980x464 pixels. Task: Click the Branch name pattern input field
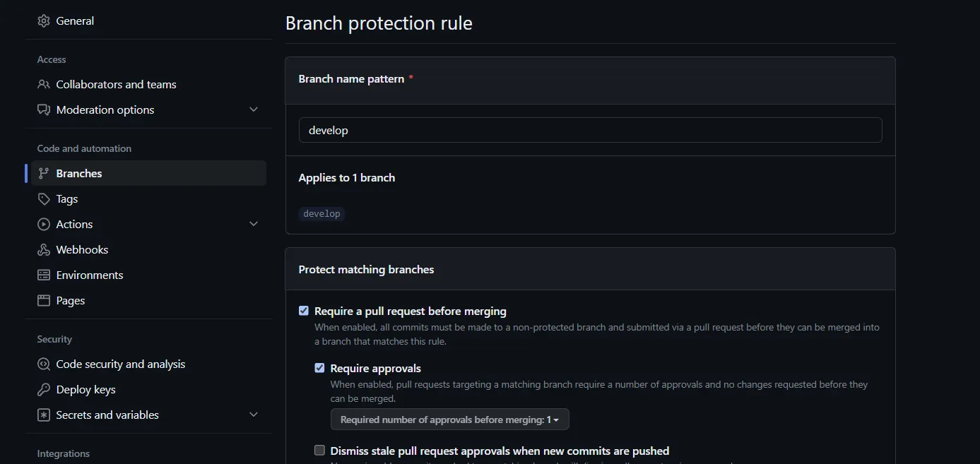pos(590,130)
